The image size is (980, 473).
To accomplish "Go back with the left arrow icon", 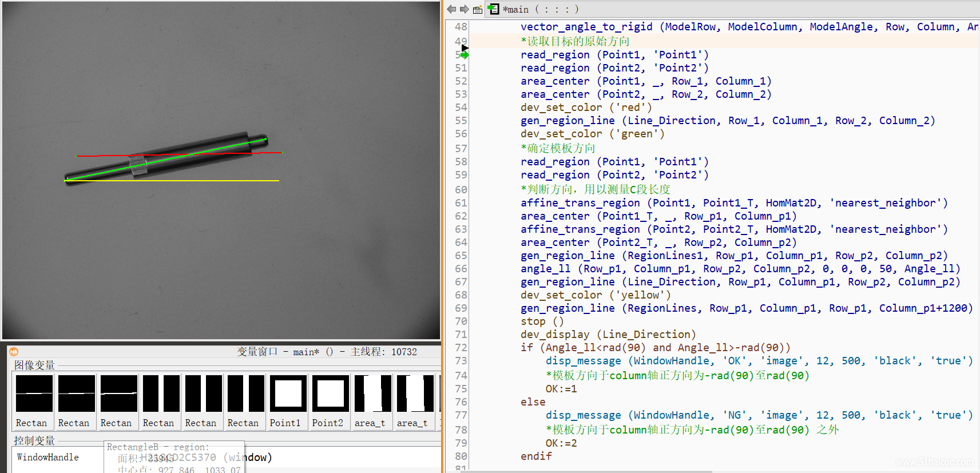I will [451, 9].
